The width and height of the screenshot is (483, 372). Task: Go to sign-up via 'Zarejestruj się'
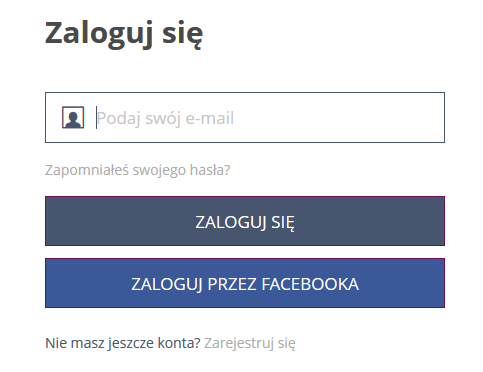(250, 343)
